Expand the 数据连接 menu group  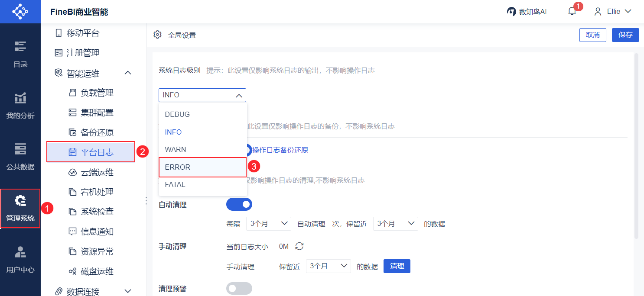click(x=128, y=291)
